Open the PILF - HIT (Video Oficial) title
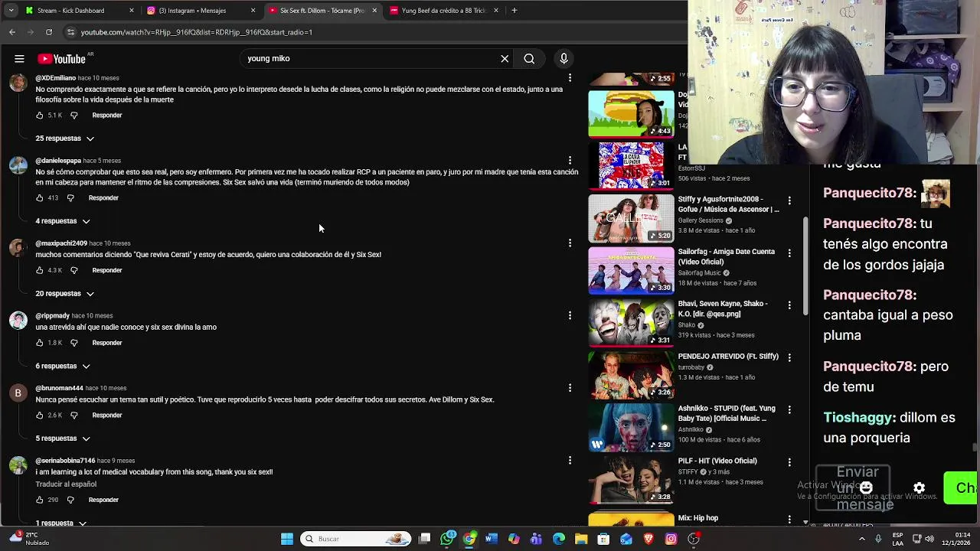 [x=717, y=461]
